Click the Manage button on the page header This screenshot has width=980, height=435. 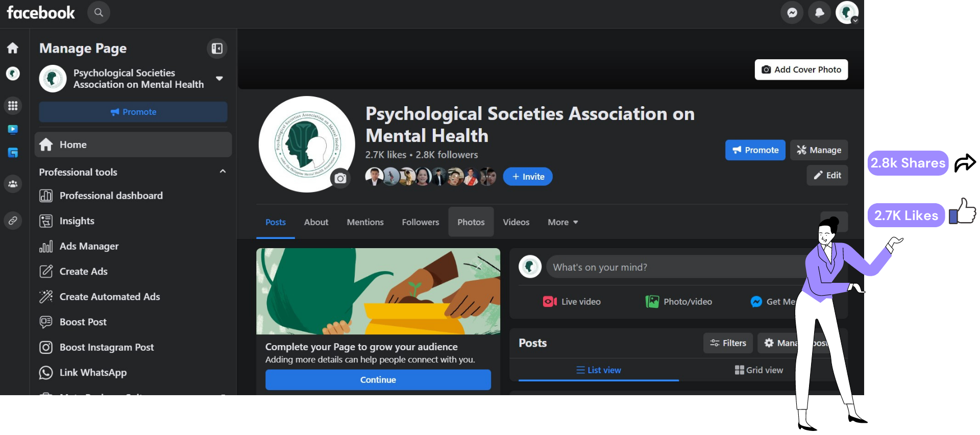coord(819,150)
